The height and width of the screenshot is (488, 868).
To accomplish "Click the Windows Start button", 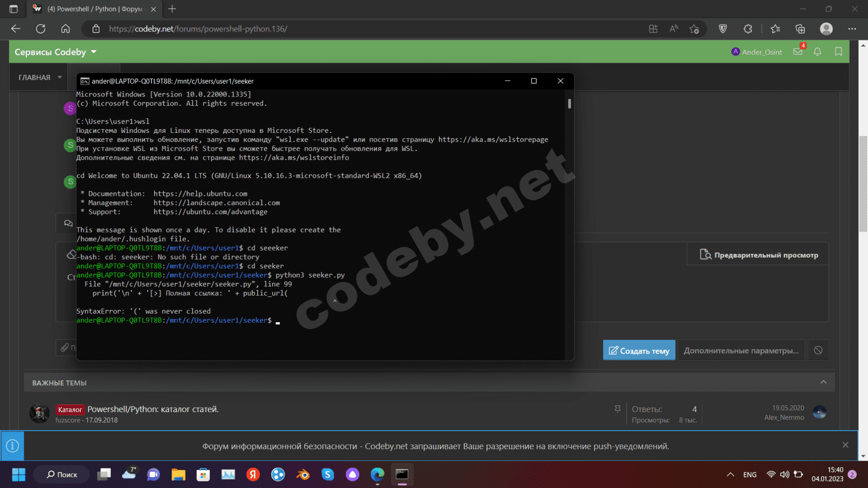I will [18, 474].
